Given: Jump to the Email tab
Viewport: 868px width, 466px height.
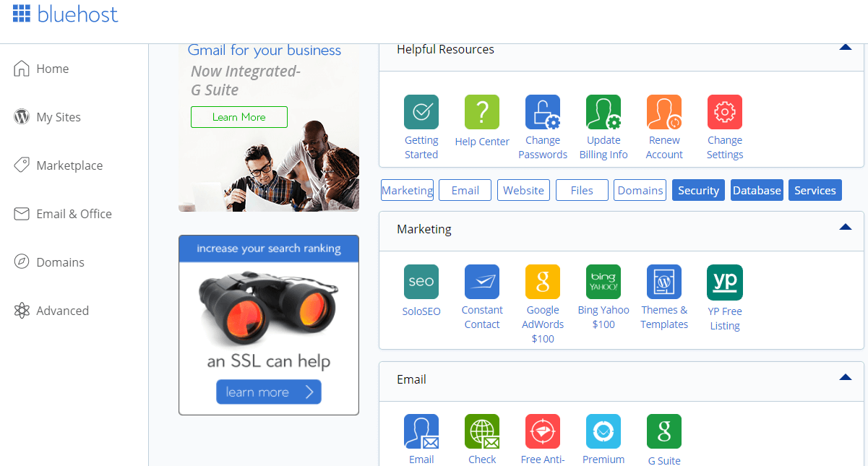Looking at the screenshot, I should tap(465, 190).
